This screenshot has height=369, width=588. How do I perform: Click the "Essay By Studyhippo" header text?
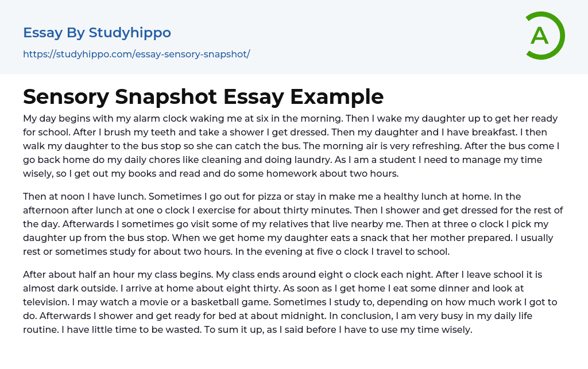point(97,33)
